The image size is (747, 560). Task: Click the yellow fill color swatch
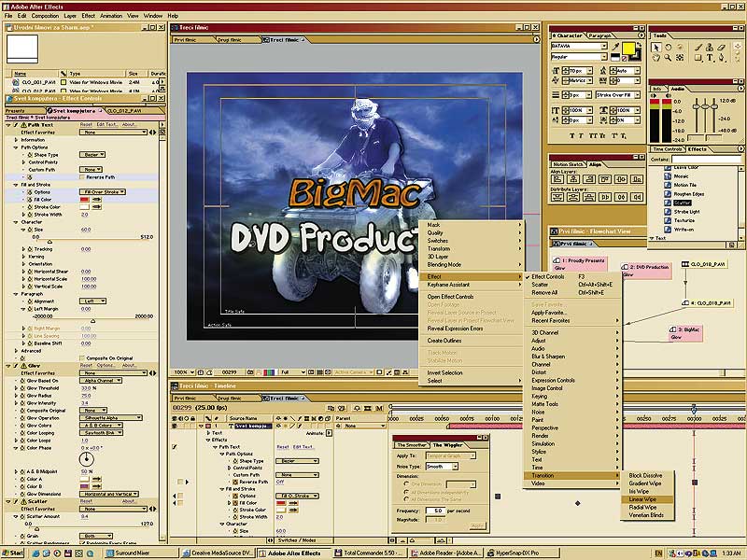click(628, 49)
